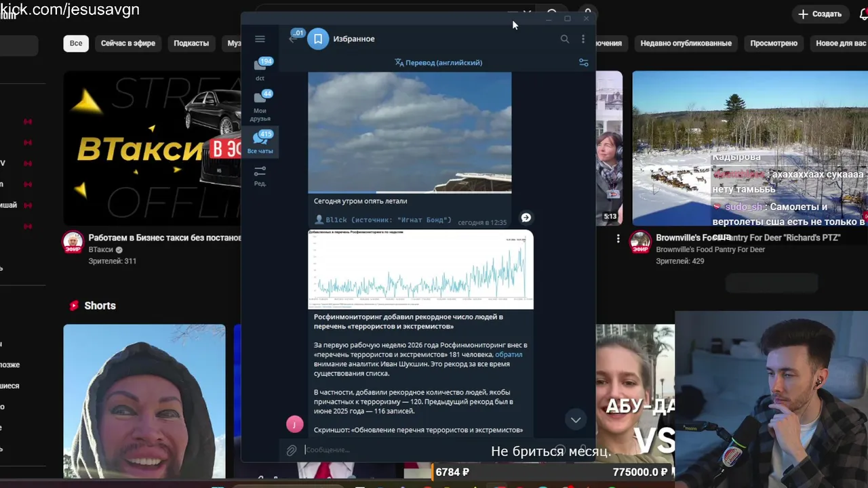Open ВТакси channel avatar
Viewport: 868px width, 488px height.
coord(73,242)
